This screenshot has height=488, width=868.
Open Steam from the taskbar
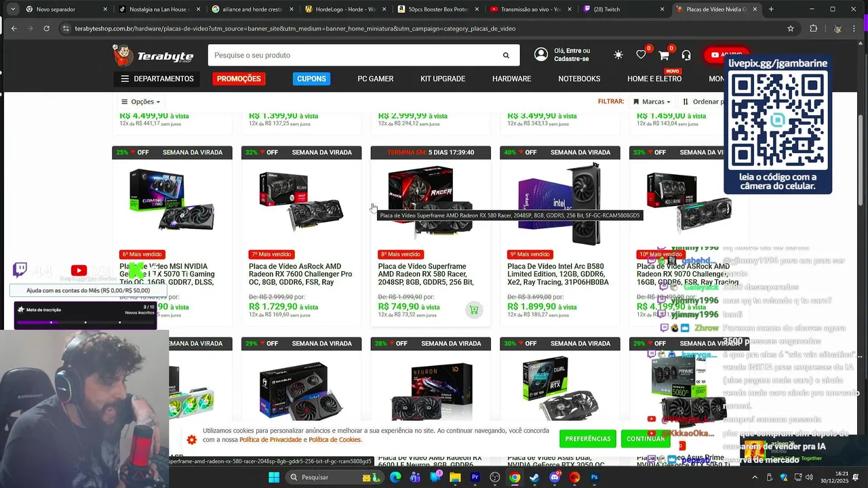click(535, 477)
